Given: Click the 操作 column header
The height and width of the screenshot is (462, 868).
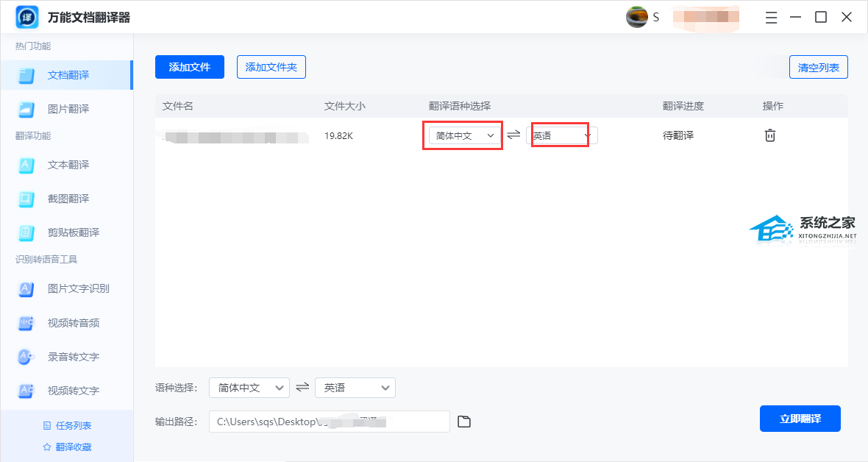Looking at the screenshot, I should (773, 106).
